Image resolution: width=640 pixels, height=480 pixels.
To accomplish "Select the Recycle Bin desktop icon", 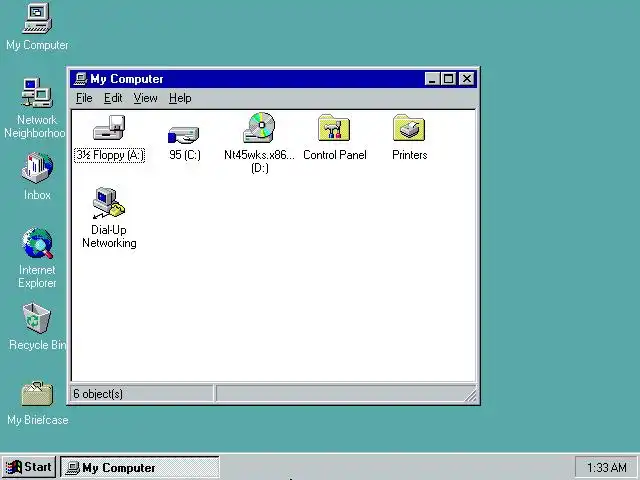I will point(37,318).
